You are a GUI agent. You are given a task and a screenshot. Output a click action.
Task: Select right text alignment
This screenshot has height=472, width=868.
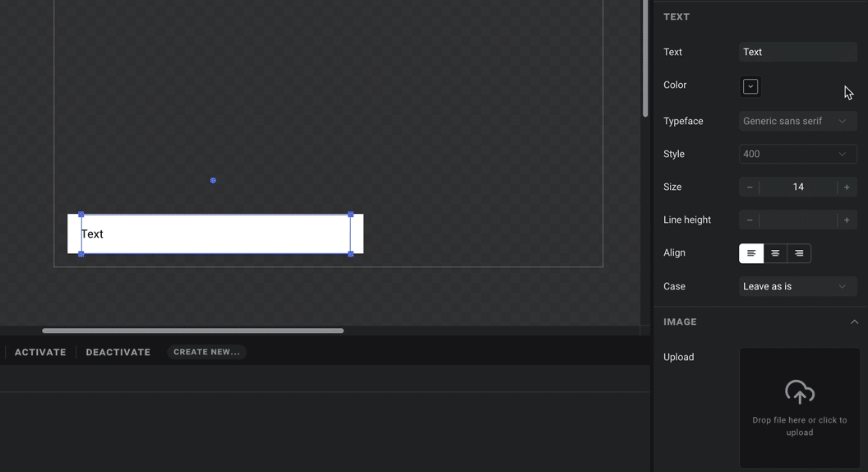pos(799,253)
